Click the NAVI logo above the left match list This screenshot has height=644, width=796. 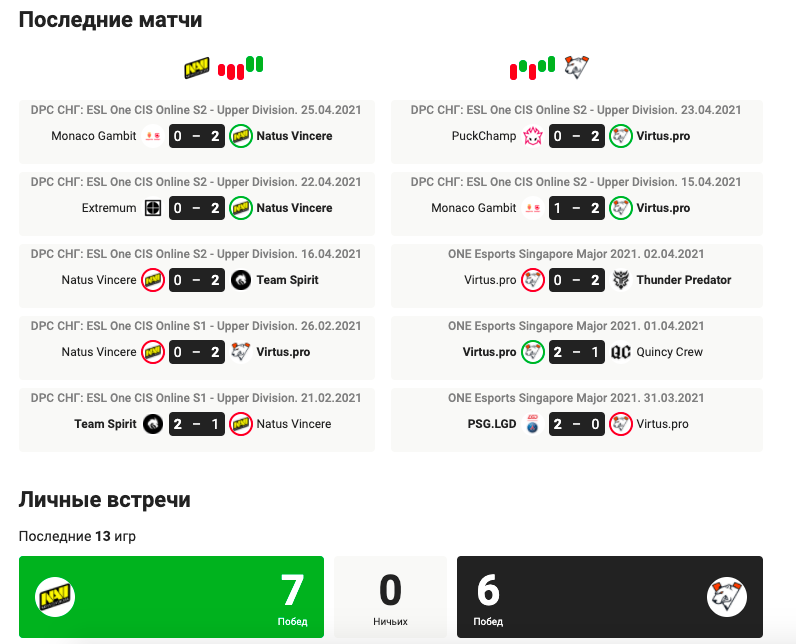(197, 67)
